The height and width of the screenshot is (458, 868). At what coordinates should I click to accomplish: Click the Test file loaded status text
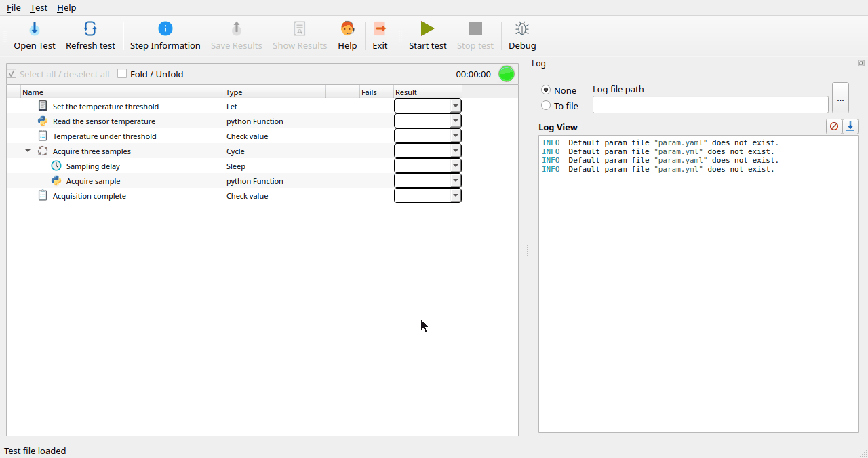click(x=35, y=451)
